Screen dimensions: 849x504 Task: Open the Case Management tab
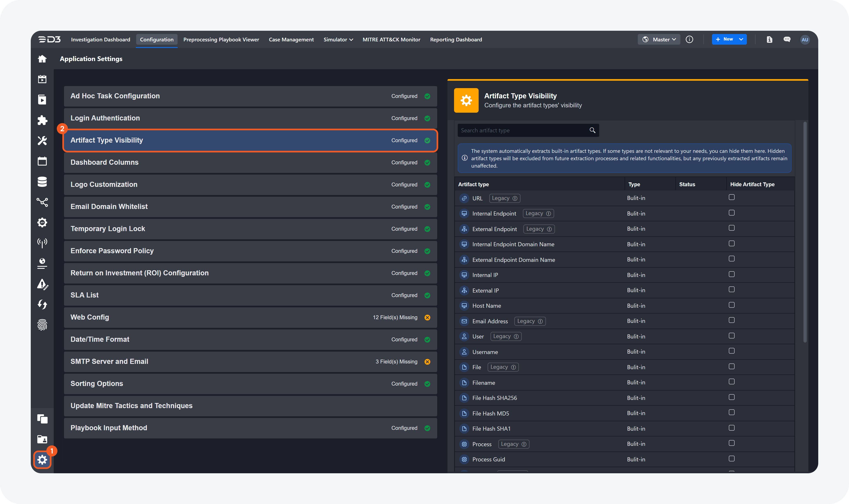pyautogui.click(x=291, y=39)
